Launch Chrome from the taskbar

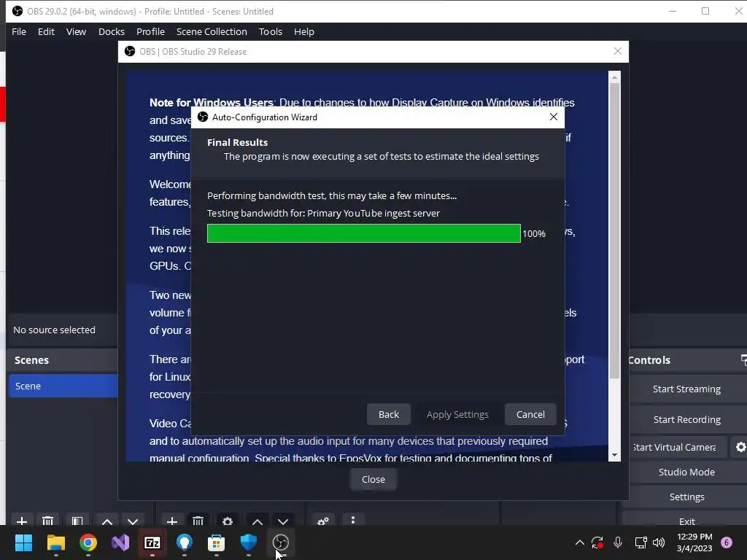pyautogui.click(x=88, y=542)
